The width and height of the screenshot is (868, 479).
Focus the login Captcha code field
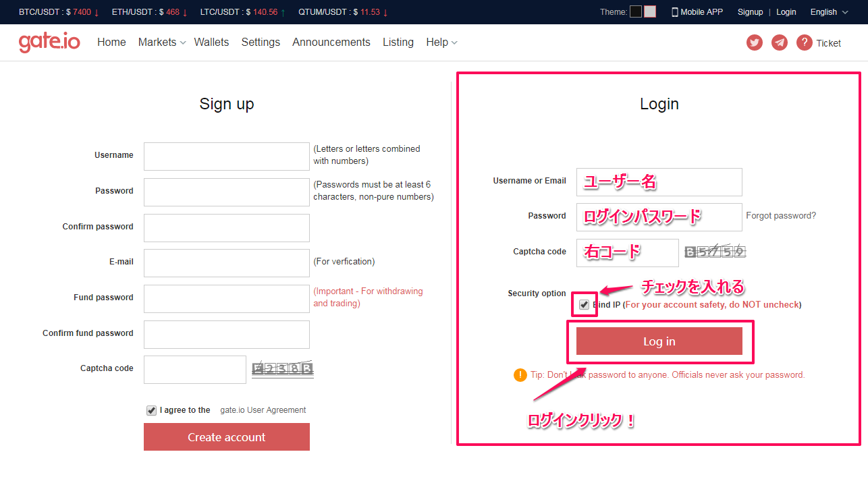pos(628,253)
